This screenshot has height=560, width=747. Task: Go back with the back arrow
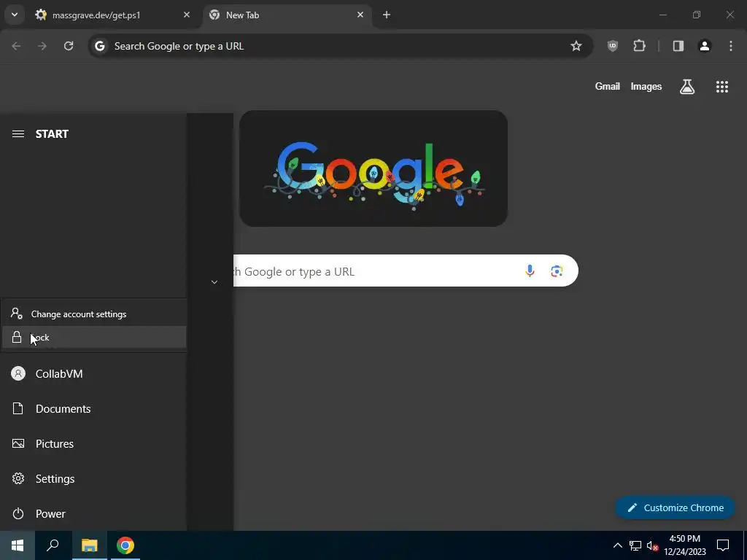(16, 46)
